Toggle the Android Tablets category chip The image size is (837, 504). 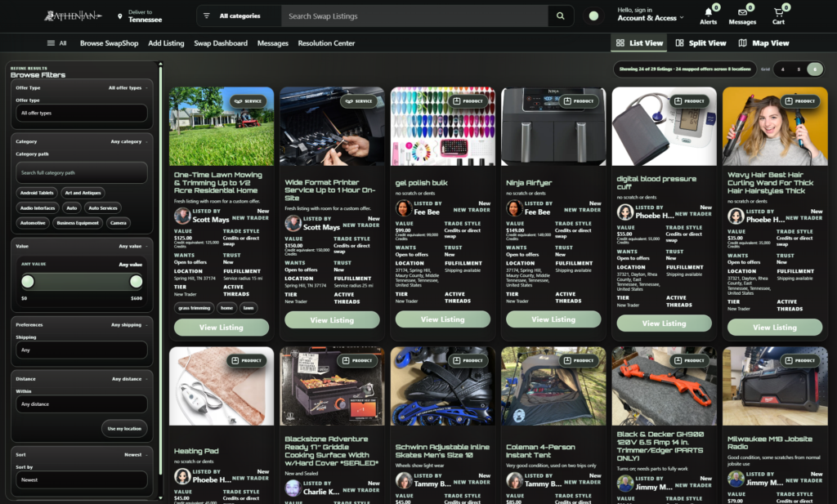[x=37, y=193]
